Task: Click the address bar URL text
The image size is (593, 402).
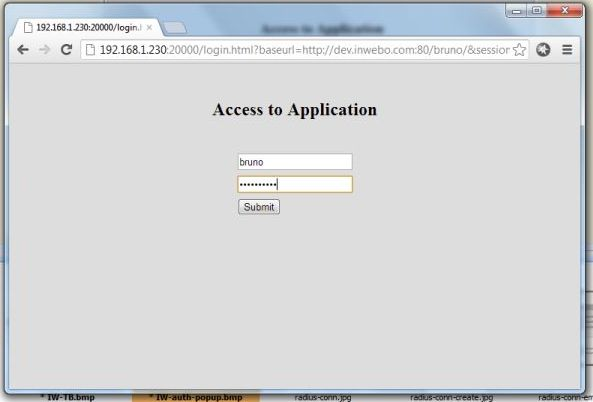Action: (304, 50)
